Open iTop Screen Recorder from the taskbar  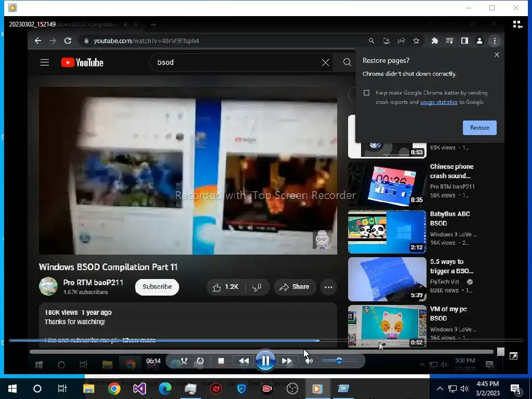tap(267, 389)
